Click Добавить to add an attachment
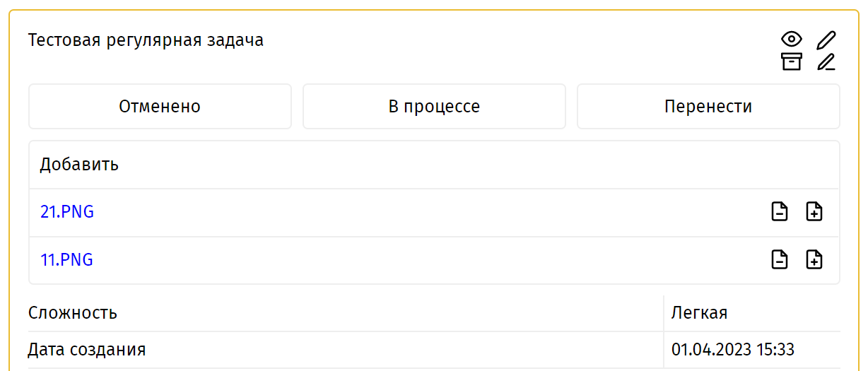Screen dimensions: 868x371 tap(79, 165)
